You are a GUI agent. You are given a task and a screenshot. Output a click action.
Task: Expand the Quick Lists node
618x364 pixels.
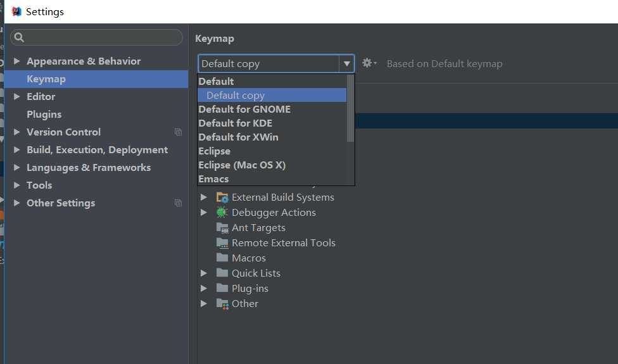[x=204, y=273]
